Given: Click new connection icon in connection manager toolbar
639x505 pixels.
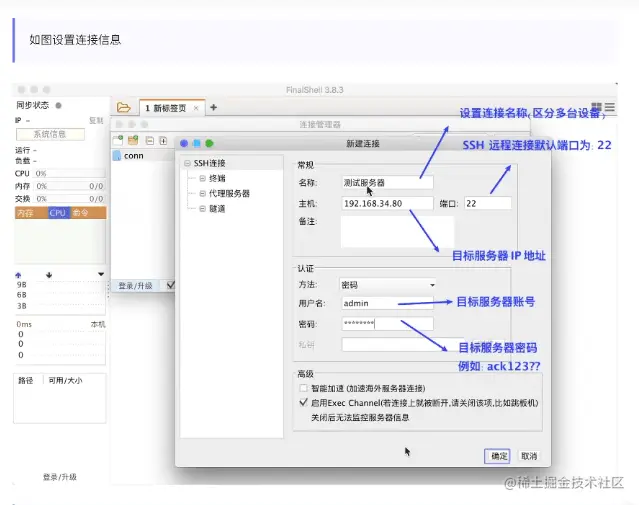Looking at the screenshot, I should [118, 140].
